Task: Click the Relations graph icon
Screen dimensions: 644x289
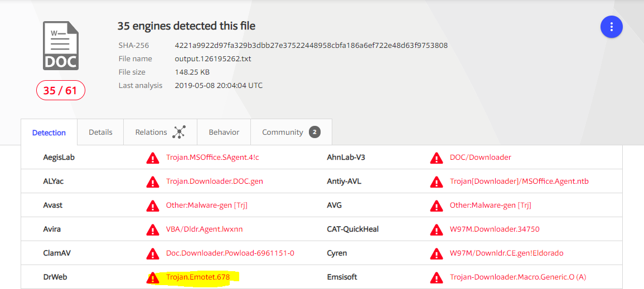Action: 179,132
